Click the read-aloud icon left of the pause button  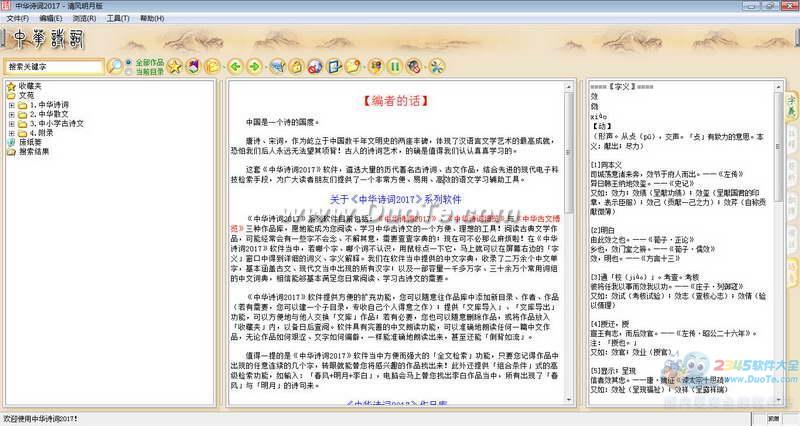point(376,66)
